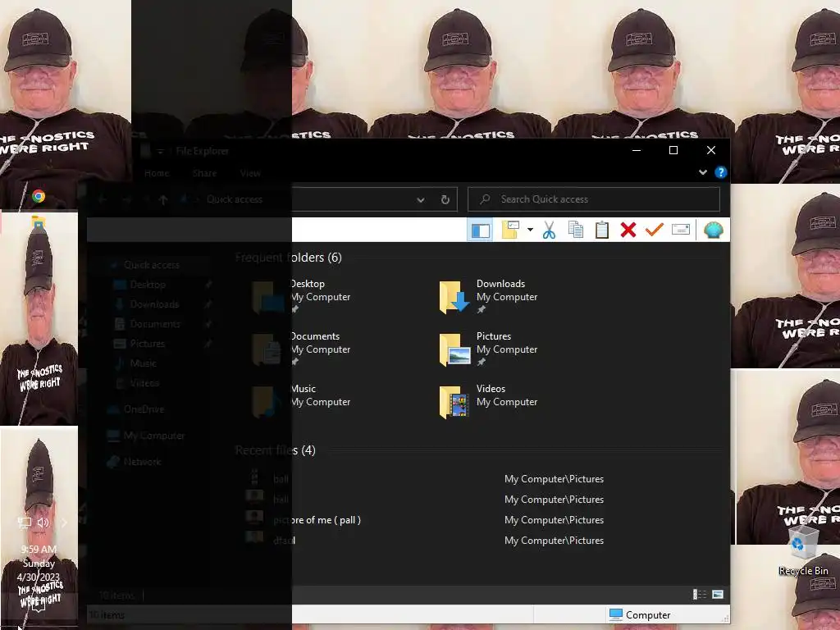Click the orange checkmark Properties icon
Screen dimensions: 840x630
coord(654,230)
